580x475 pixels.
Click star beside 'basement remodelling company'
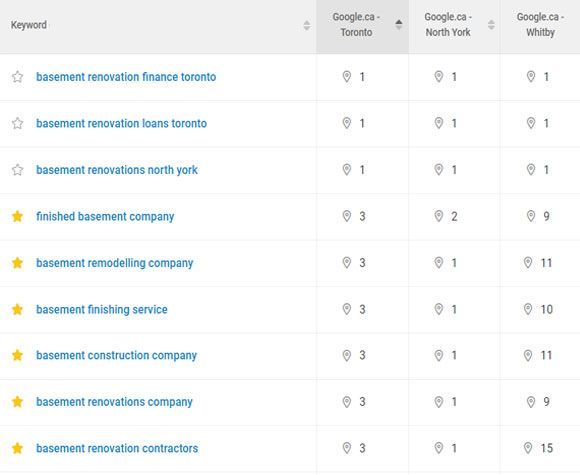17,263
